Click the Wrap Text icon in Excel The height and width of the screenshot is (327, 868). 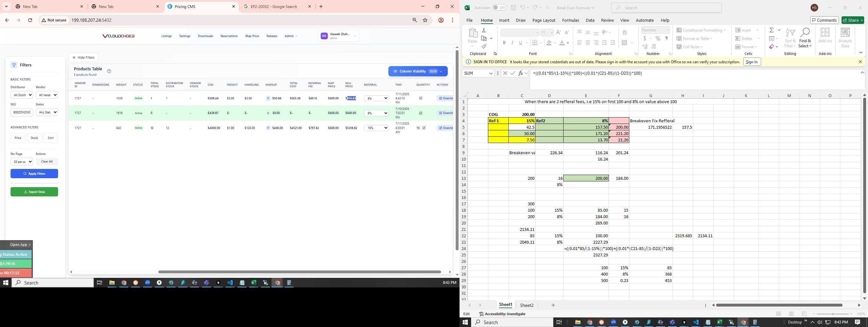tap(625, 32)
